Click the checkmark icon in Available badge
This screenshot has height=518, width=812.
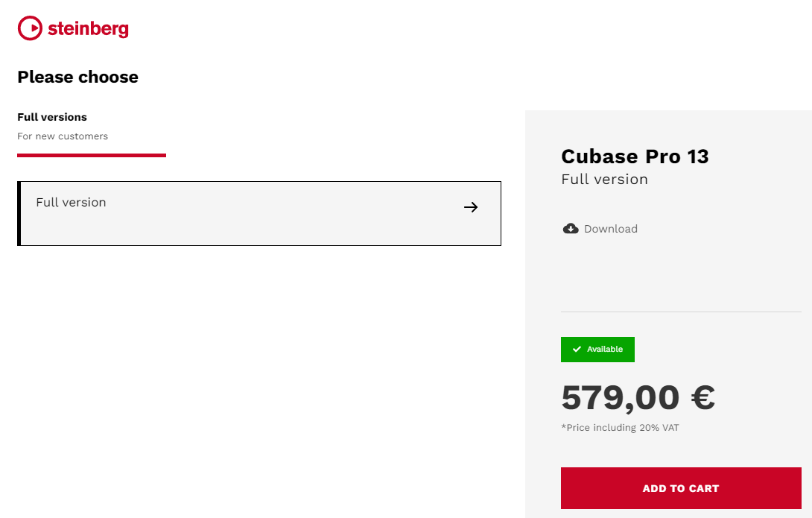coord(577,350)
